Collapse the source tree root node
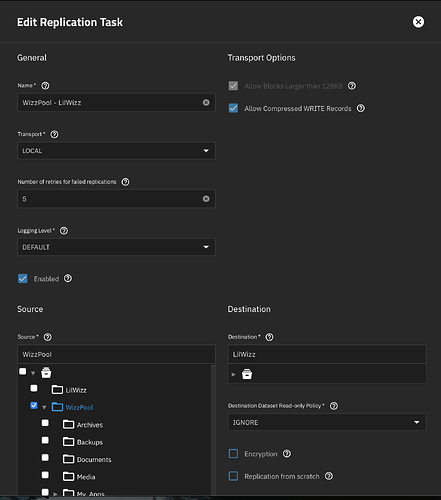Screen dimensions: 441x500 point(33,373)
